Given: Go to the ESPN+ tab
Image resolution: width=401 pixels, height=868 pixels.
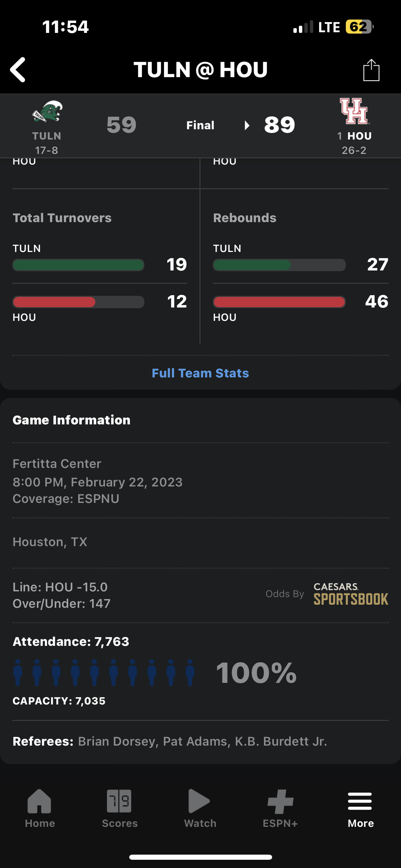Looking at the screenshot, I should (280, 808).
